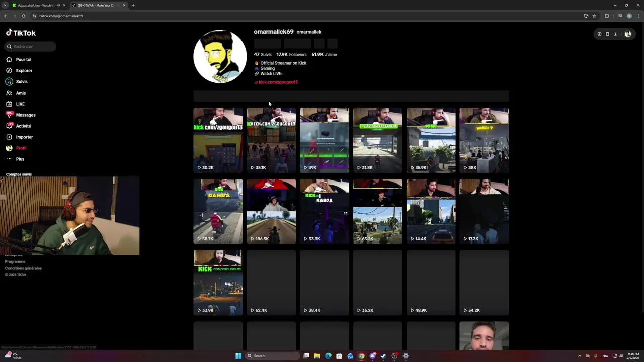The height and width of the screenshot is (362, 644).
Task: Open Discord from the taskbar
Action: (x=372, y=356)
